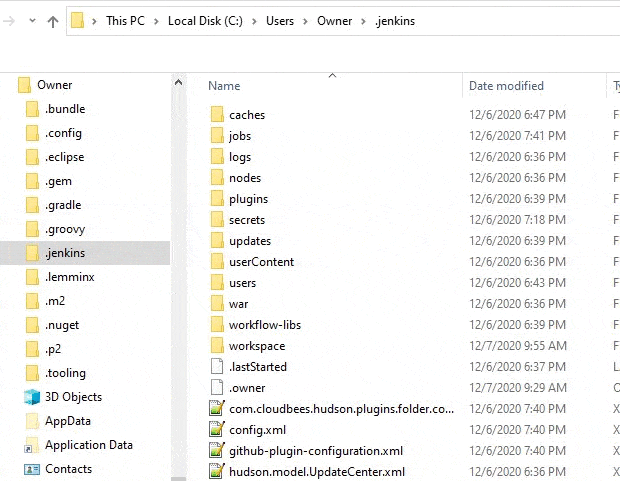The width and height of the screenshot is (620, 481).
Task: Click the secrets date 12/6/2020 7:18 PM
Action: 518,220
